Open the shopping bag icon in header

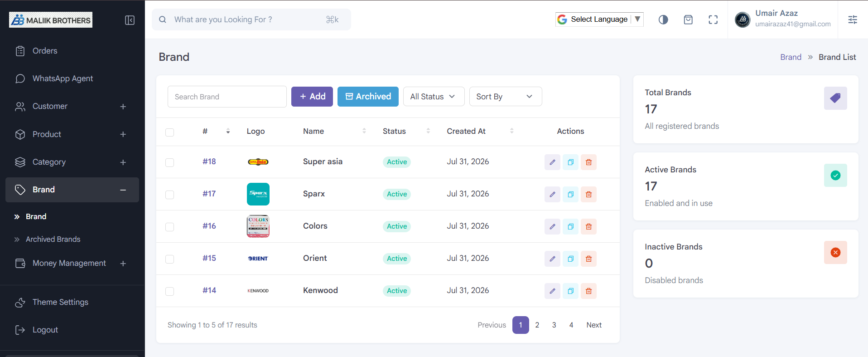click(688, 20)
